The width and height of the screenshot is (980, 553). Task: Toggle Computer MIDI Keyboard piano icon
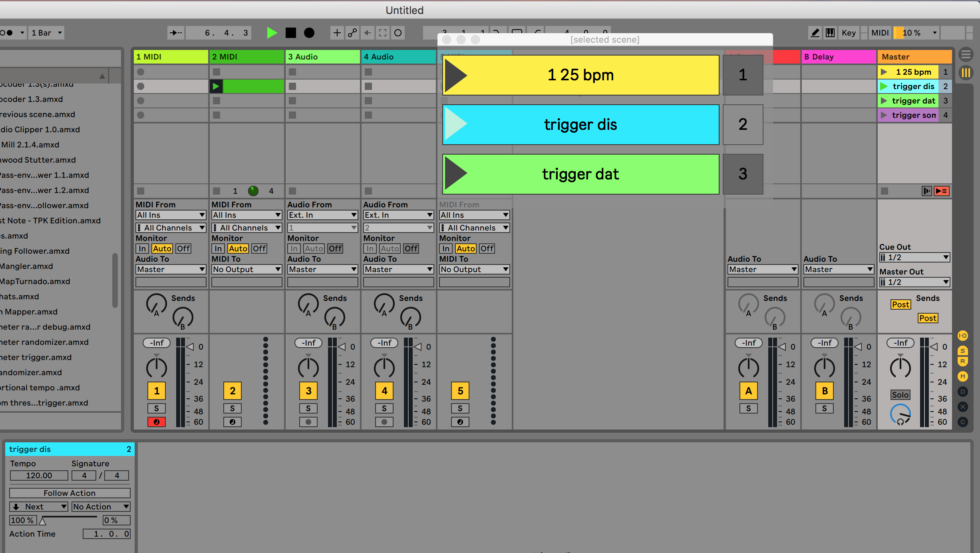(x=830, y=33)
